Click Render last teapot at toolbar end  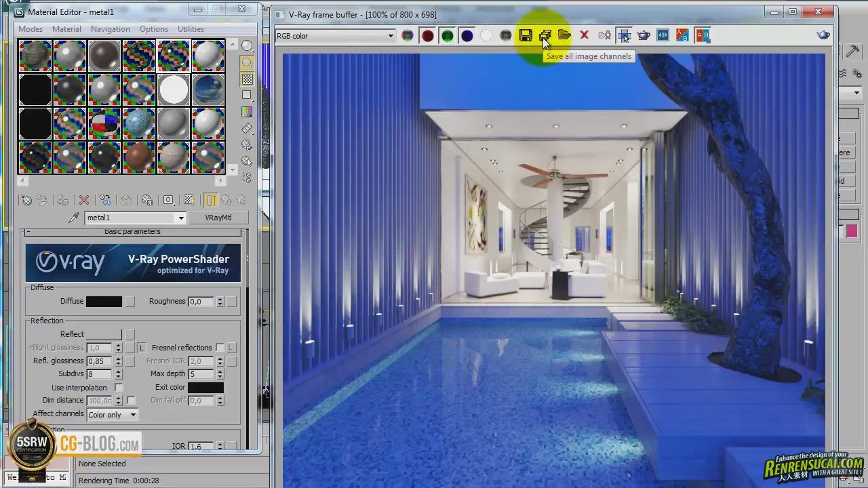coord(823,35)
